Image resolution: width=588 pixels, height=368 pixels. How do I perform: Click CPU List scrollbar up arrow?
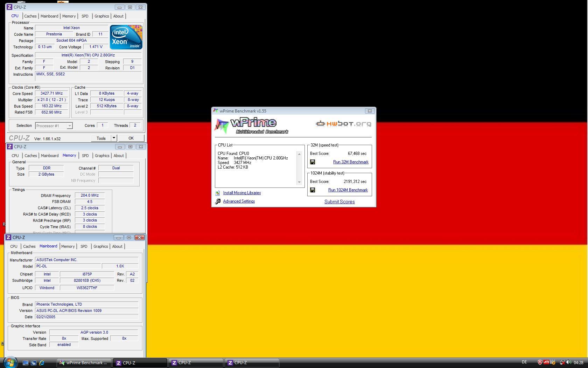point(299,154)
